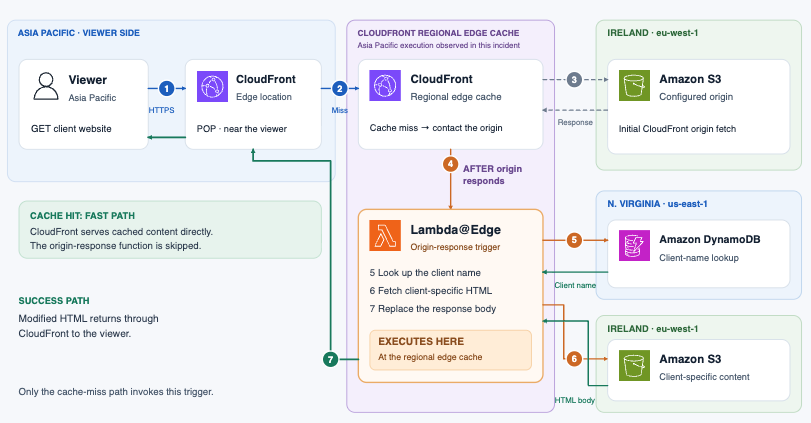
Task: Click 'Modified HTML returns through' line
Action: click(88, 319)
